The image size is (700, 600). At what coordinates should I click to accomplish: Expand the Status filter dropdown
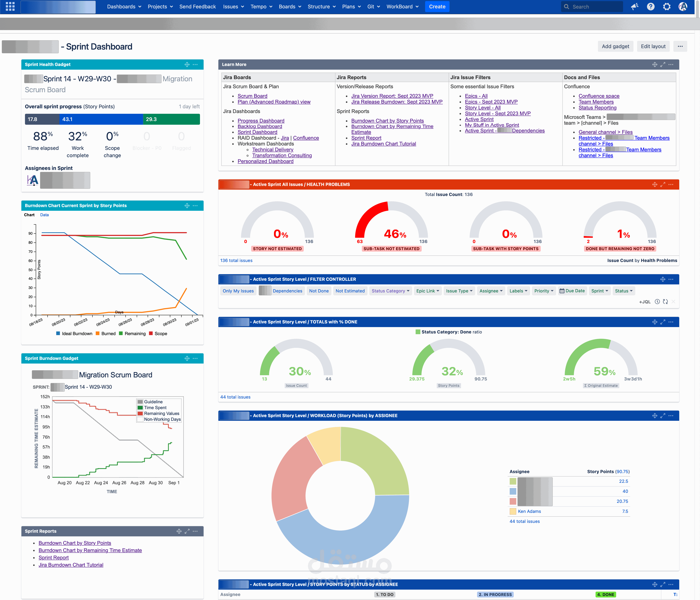tap(624, 291)
